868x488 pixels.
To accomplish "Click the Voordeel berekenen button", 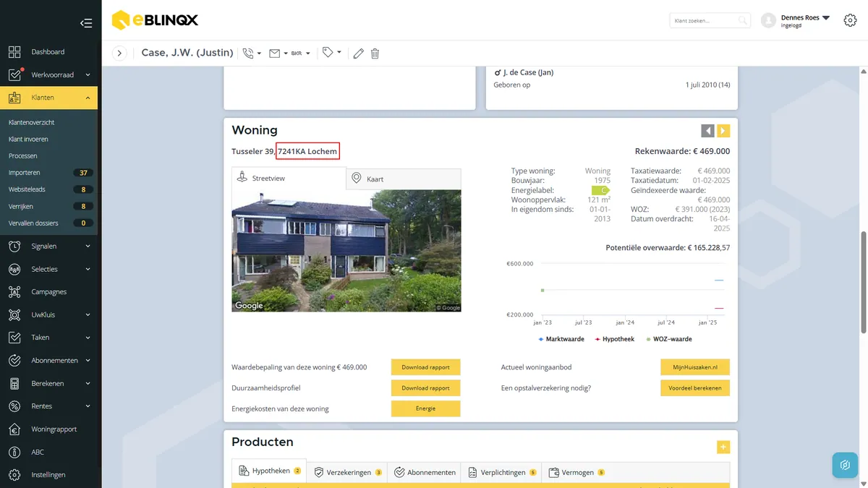I will point(695,388).
